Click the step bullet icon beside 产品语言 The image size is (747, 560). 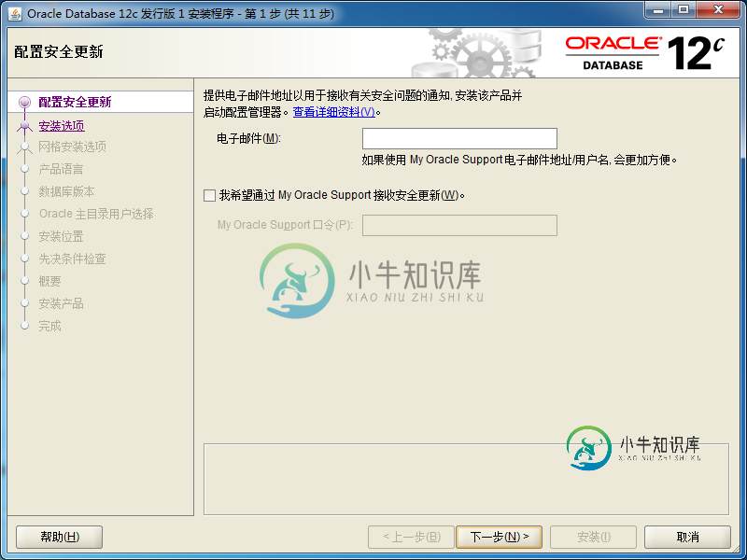pos(24,169)
